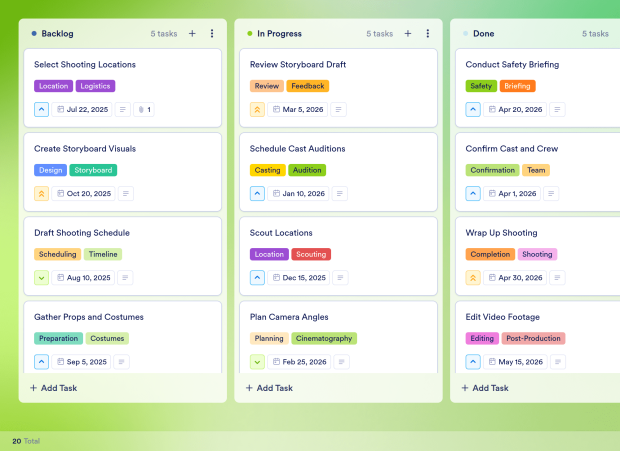Open the Gather Props and Costumes card
Viewport: 620px width, 451px height.
coord(123,337)
